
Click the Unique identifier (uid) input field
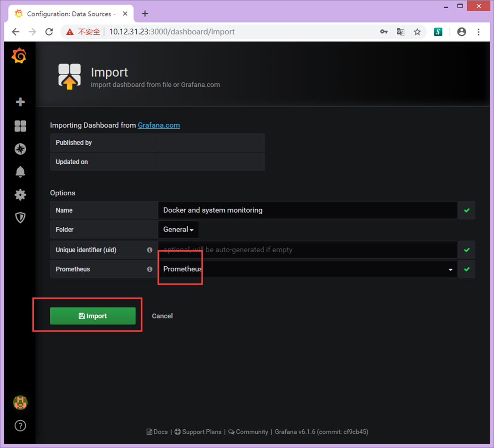(307, 250)
